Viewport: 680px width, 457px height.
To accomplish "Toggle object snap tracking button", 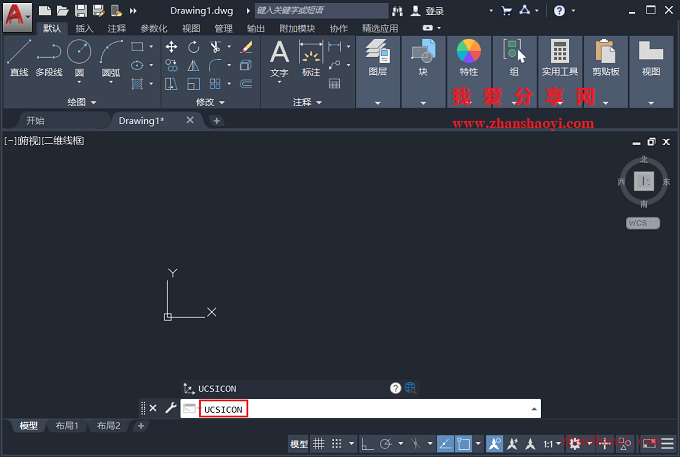I will point(445,444).
